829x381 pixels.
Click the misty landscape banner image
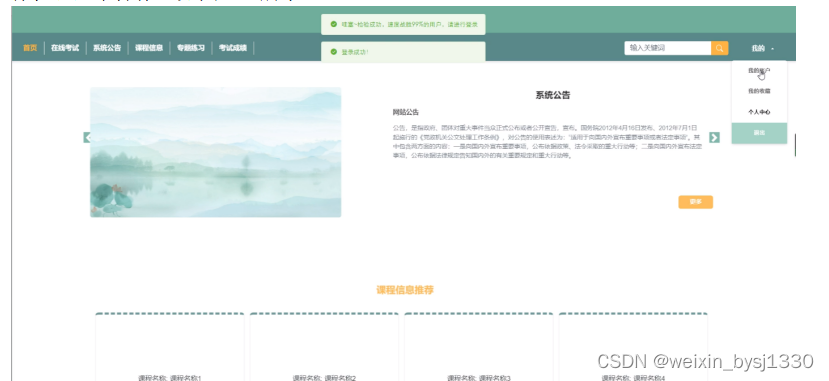click(216, 152)
